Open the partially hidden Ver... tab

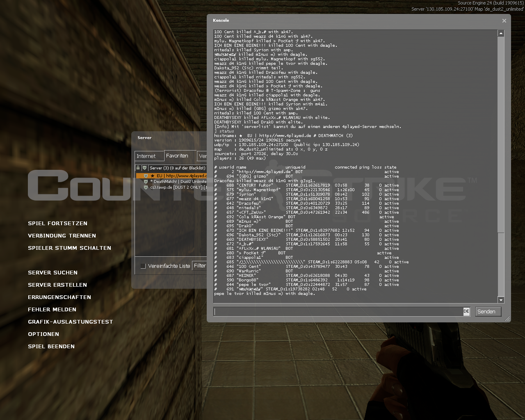(202, 156)
